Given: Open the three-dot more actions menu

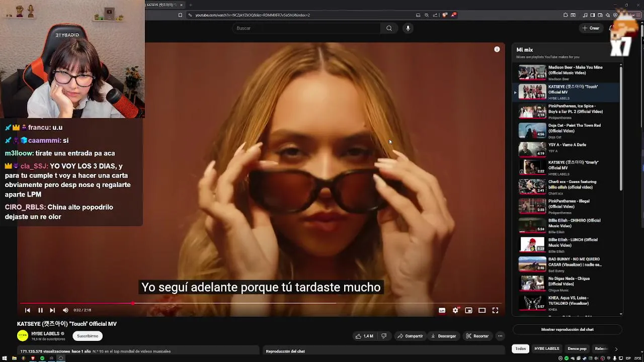Looking at the screenshot, I should (500, 336).
